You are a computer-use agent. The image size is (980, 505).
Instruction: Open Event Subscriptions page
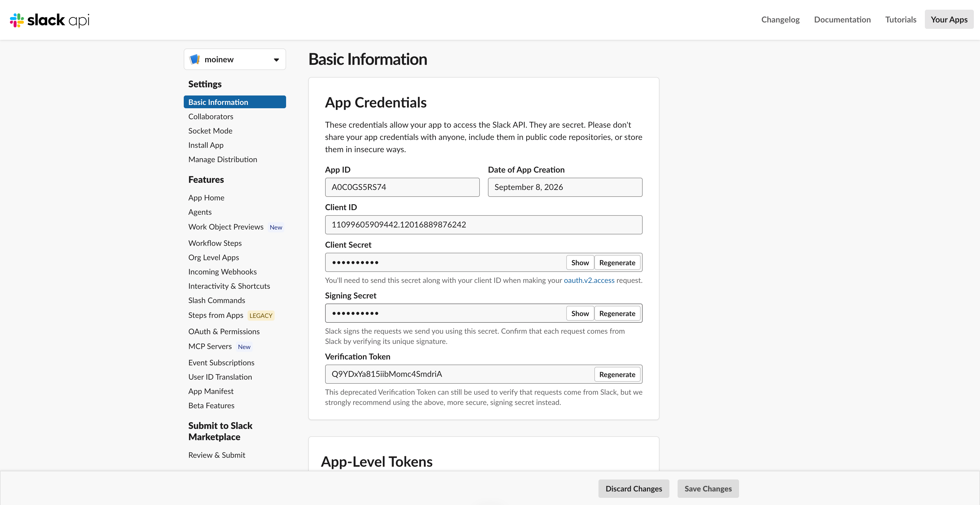(x=221, y=363)
